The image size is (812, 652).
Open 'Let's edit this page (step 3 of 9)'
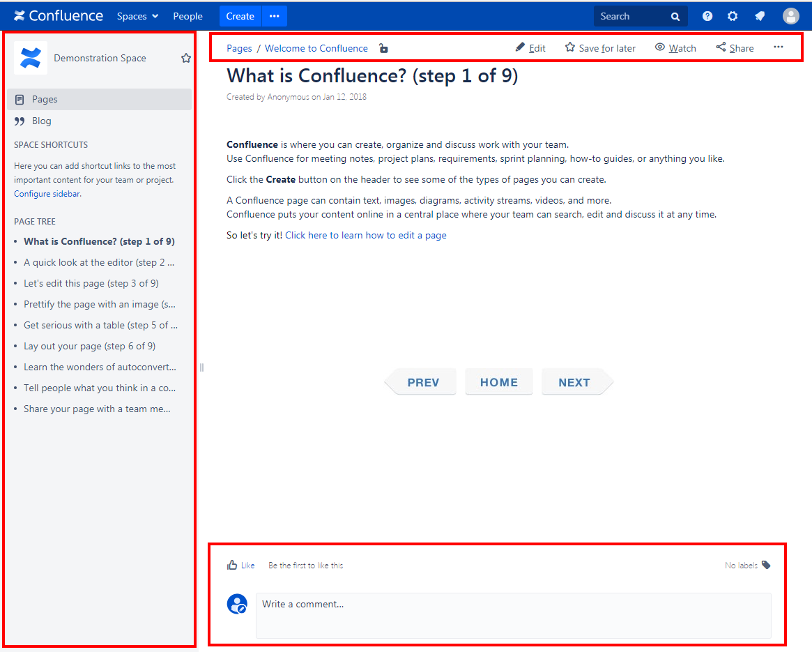point(91,284)
